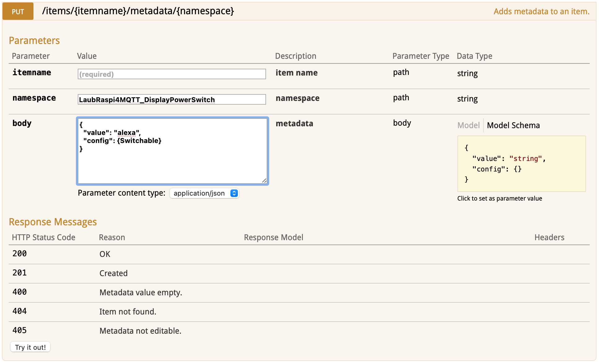This screenshot has height=364, width=599.
Task: Grab the body textarea resize handle
Action: [264, 181]
